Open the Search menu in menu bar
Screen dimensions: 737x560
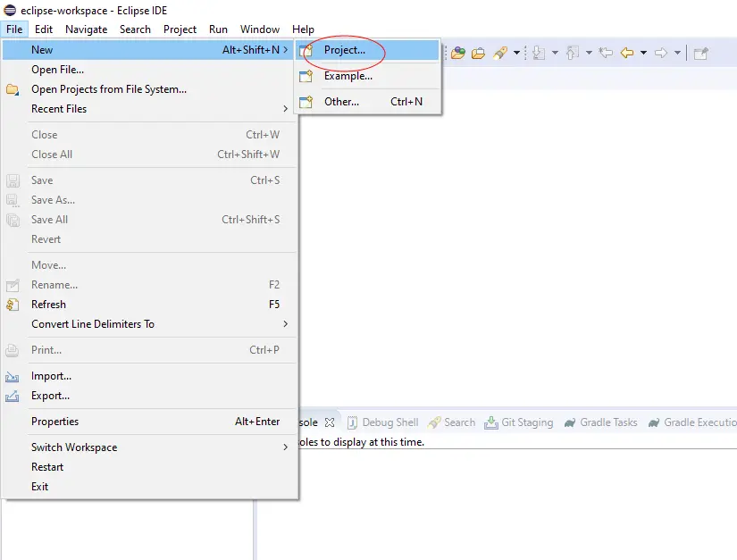click(x=135, y=29)
